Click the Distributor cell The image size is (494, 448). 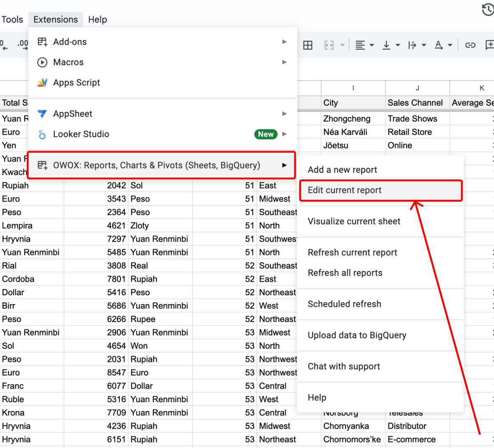[418, 426]
